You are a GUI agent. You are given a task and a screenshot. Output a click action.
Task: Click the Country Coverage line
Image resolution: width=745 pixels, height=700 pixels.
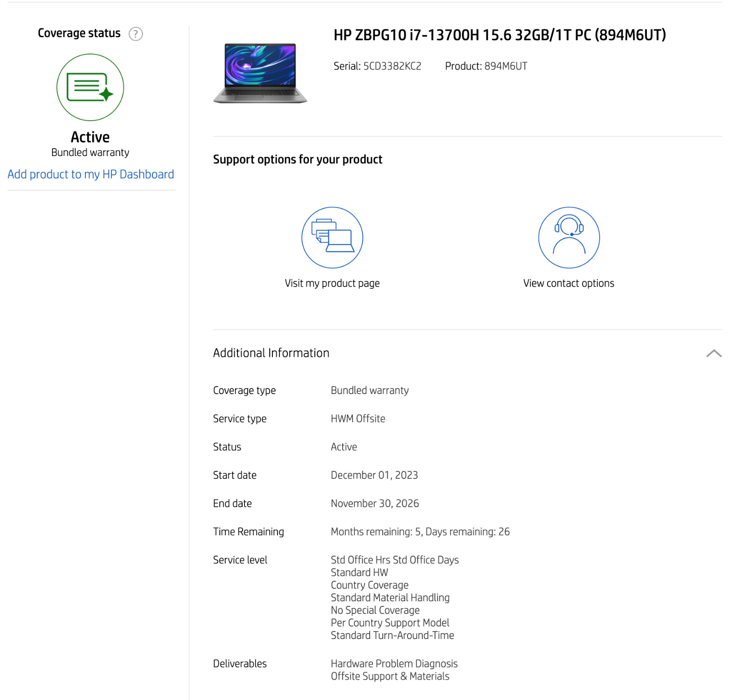tap(370, 585)
